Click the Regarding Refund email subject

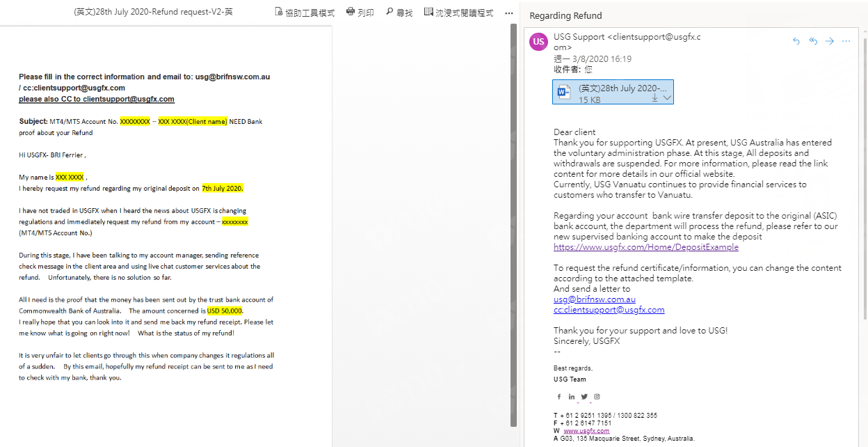tap(565, 15)
